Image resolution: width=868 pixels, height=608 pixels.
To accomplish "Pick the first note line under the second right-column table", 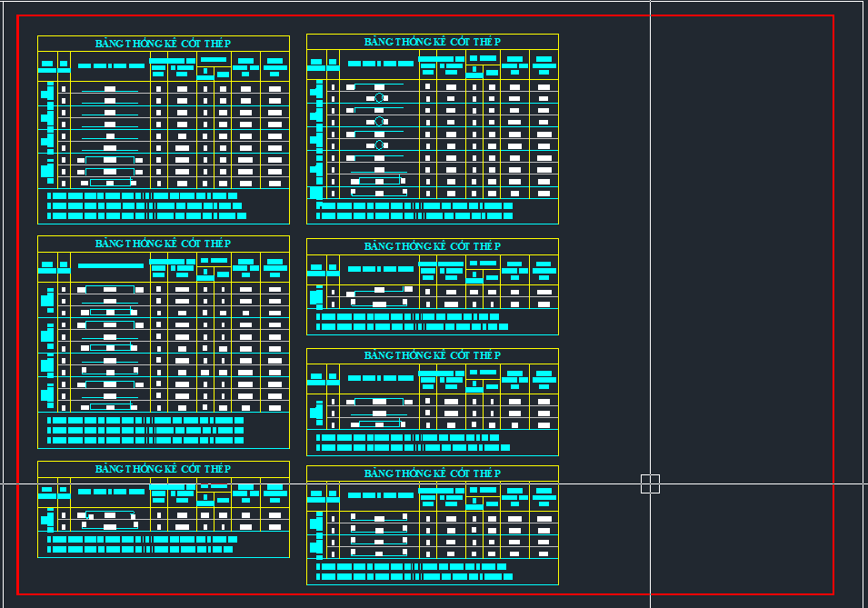I will [x=407, y=316].
